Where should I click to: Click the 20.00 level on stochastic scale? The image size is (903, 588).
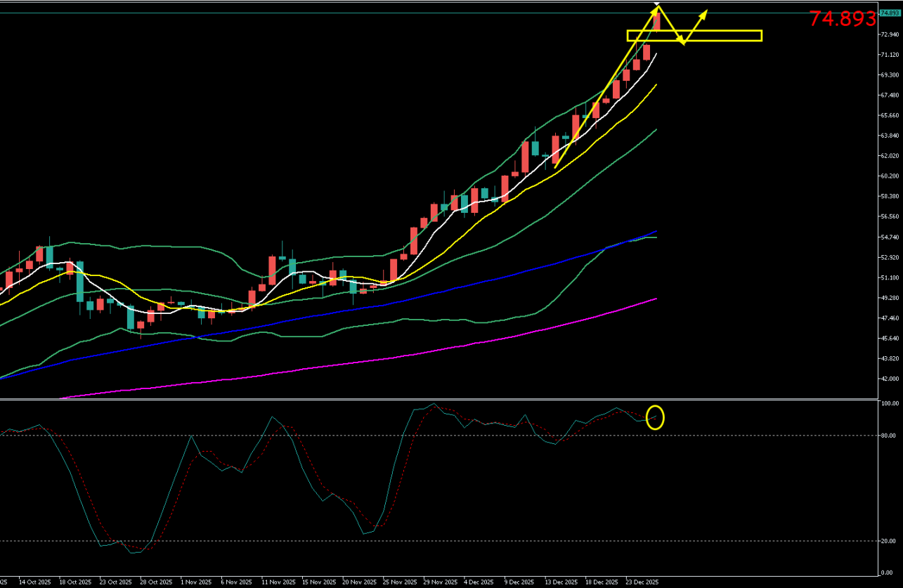(888, 541)
